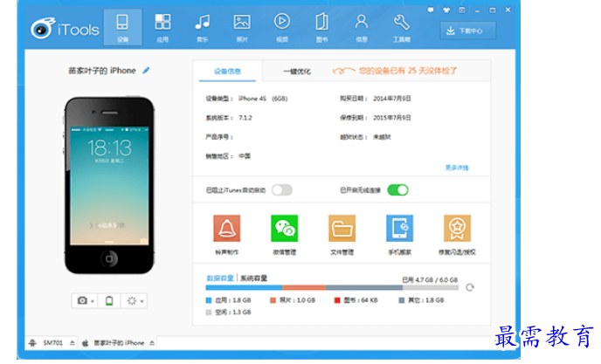
Task: Open the 修复闪退/授权 repair tool
Action: [457, 235]
